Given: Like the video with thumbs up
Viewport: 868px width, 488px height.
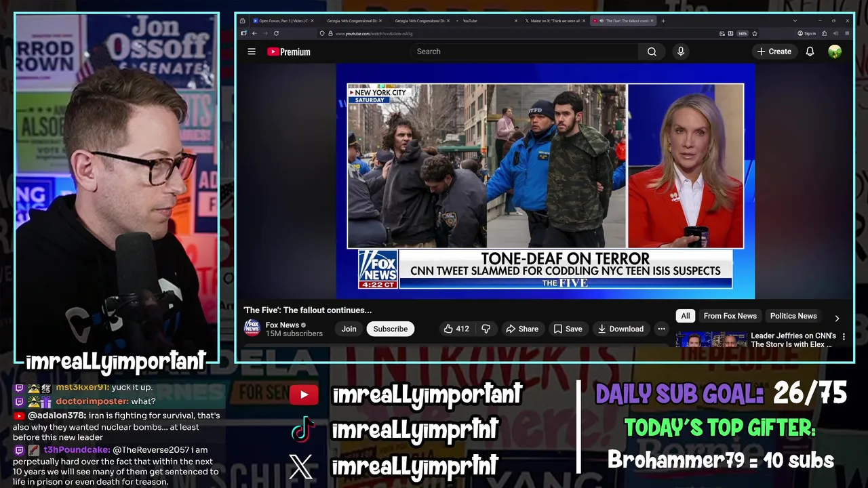Looking at the screenshot, I should [x=456, y=329].
